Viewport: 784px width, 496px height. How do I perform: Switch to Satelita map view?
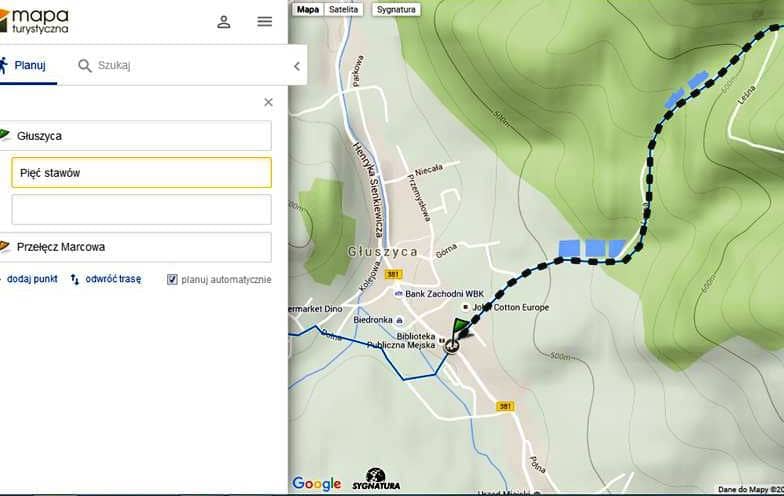coord(343,9)
